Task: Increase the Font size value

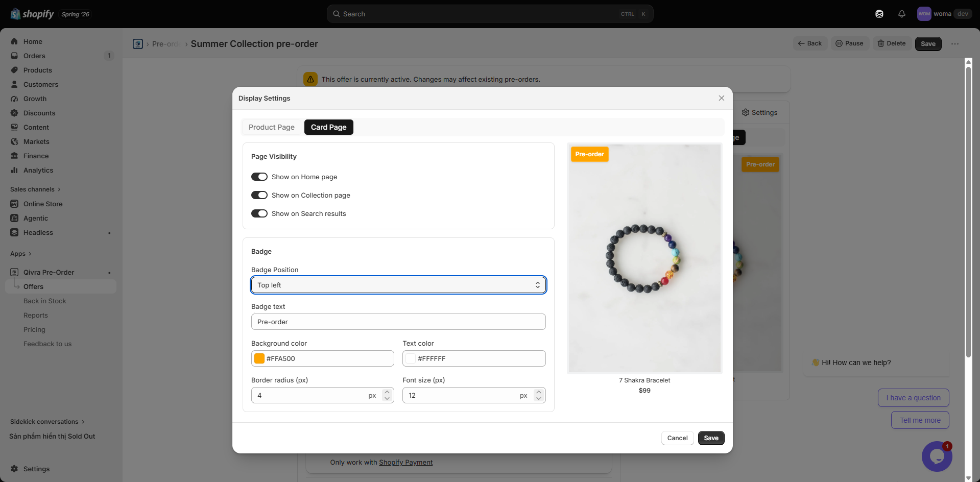Action: coord(538,392)
